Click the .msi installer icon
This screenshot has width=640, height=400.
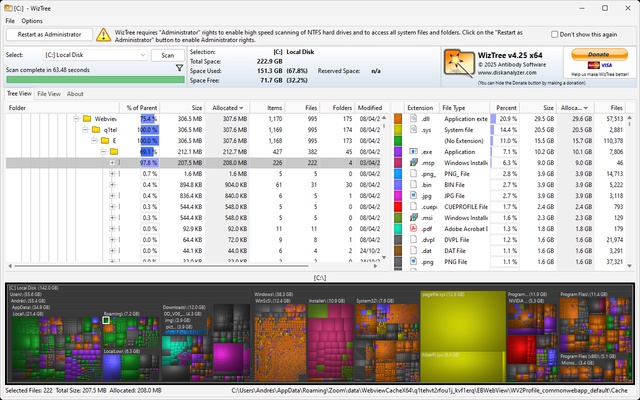pyautogui.click(x=413, y=218)
